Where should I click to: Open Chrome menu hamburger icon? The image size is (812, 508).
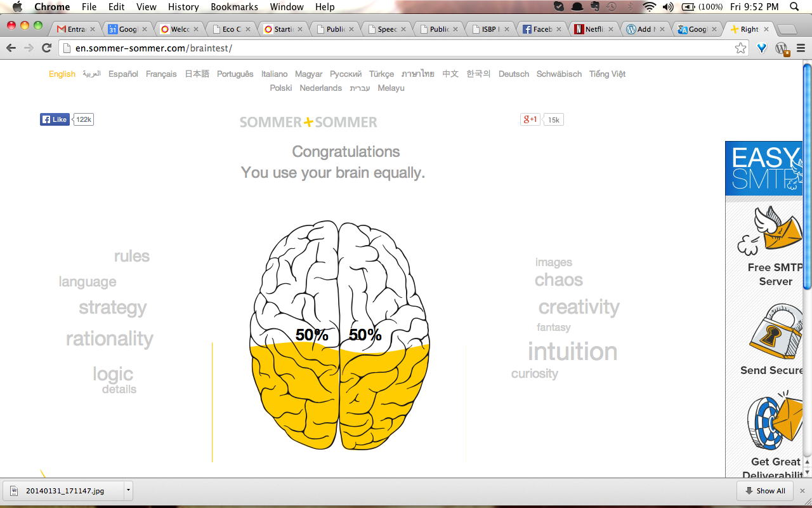pos(801,48)
